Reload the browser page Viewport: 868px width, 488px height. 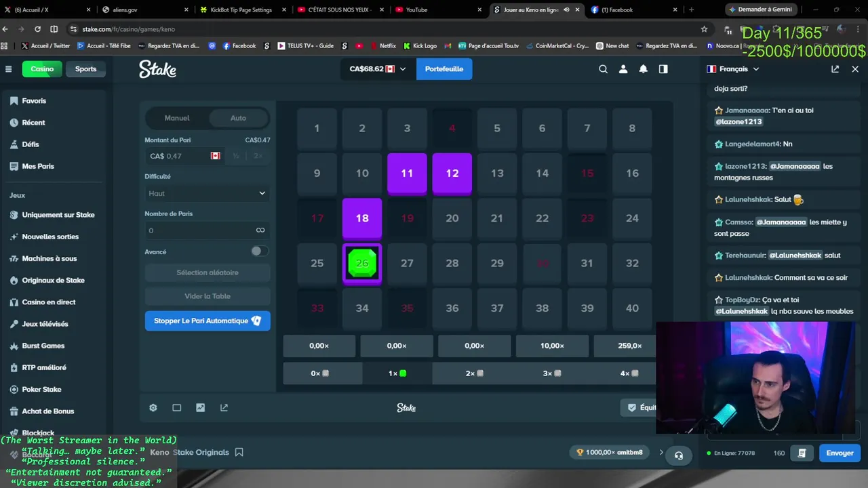[37, 29]
